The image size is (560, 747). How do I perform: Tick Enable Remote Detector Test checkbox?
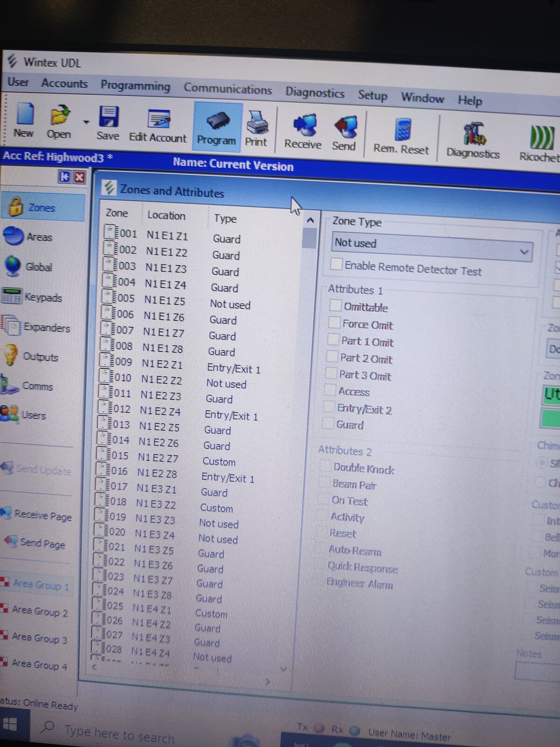pyautogui.click(x=336, y=264)
